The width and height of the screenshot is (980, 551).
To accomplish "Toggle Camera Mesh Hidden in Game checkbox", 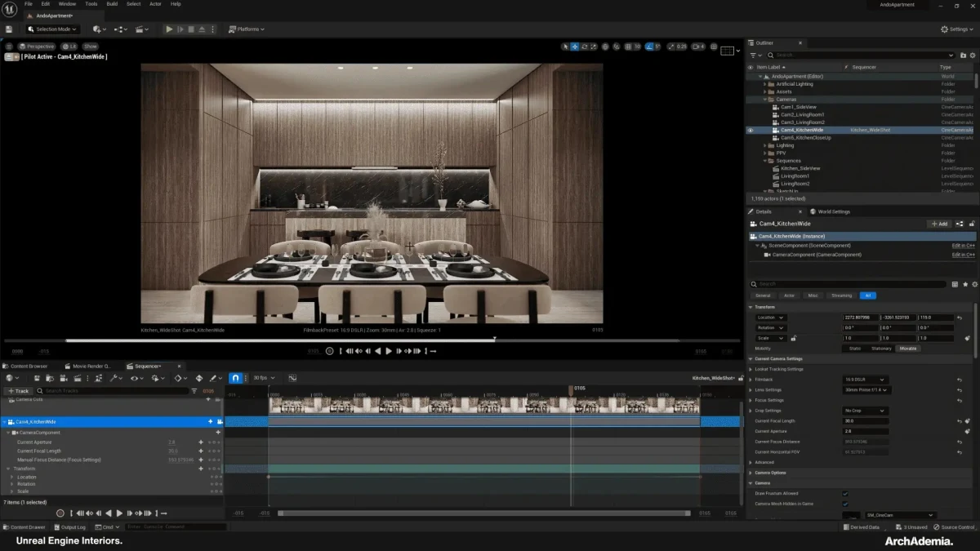I will click(x=845, y=504).
